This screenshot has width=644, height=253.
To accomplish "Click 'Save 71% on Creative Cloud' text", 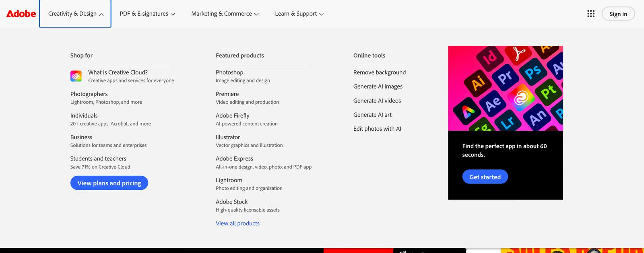I will coord(100,167).
